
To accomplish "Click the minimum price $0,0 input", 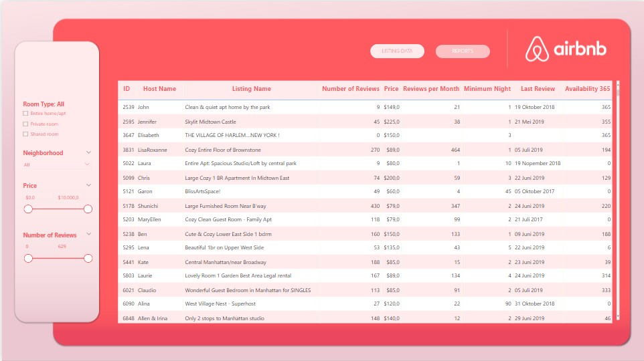I will [x=31, y=198].
